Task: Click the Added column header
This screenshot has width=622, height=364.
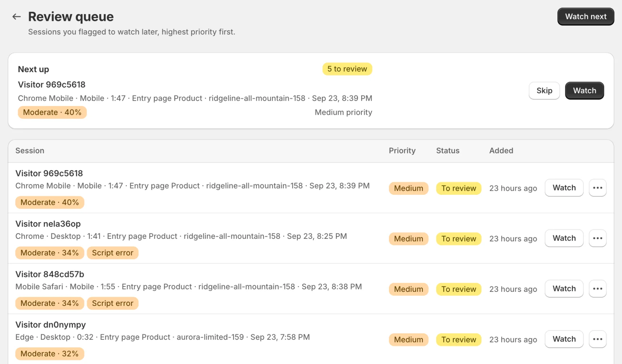Action: tap(501, 151)
